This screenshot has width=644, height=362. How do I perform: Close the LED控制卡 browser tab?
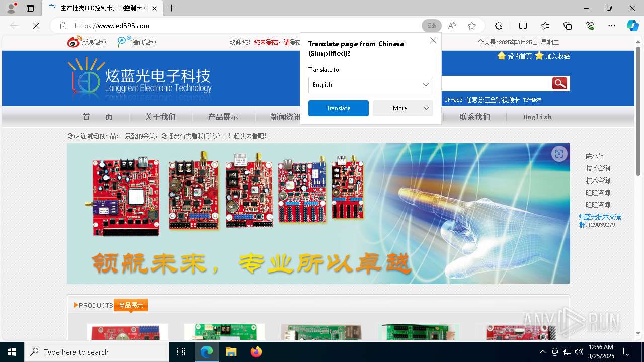[155, 8]
